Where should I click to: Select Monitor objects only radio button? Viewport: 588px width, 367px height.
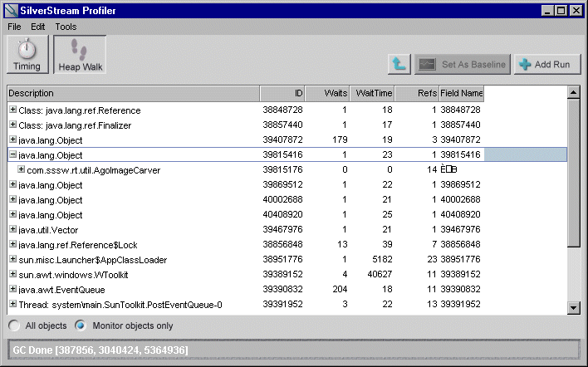click(81, 325)
